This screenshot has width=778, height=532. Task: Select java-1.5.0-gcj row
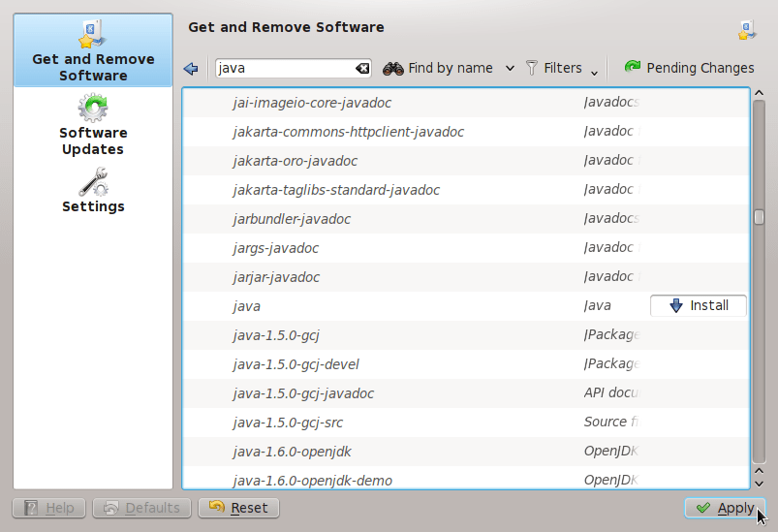[x=465, y=335]
